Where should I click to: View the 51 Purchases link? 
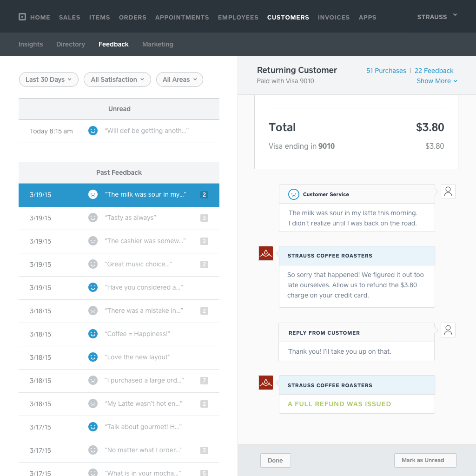(x=386, y=71)
